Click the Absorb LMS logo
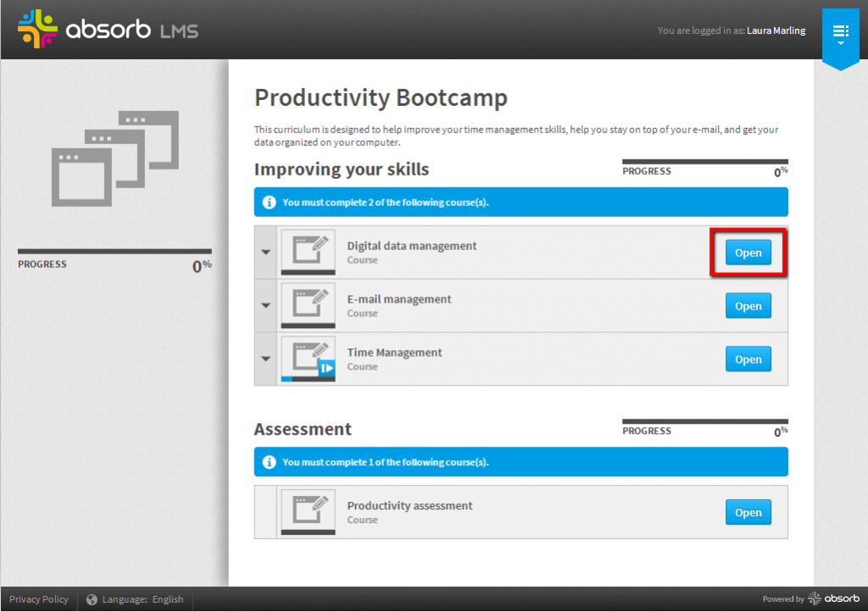 coord(108,29)
